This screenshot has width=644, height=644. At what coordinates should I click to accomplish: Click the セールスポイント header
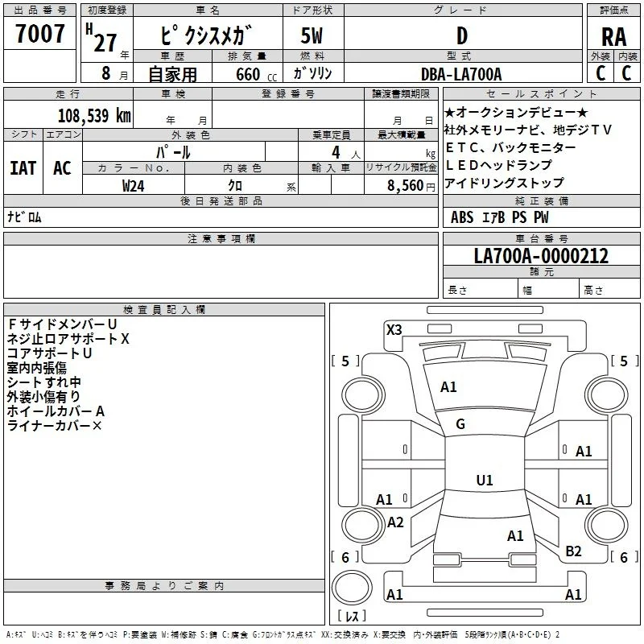coord(541,93)
